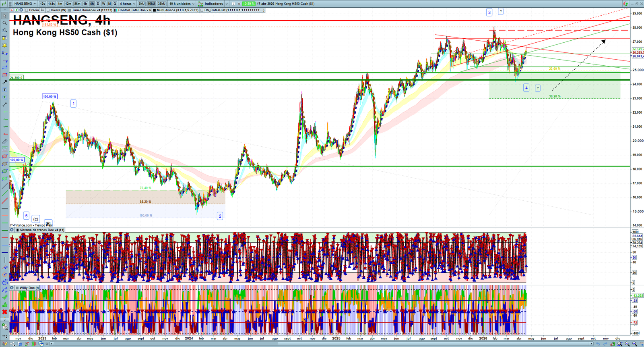The height and width of the screenshot is (347, 644).
Task: Select the zoom-area tool with rectangle
Action: pos(4,30)
